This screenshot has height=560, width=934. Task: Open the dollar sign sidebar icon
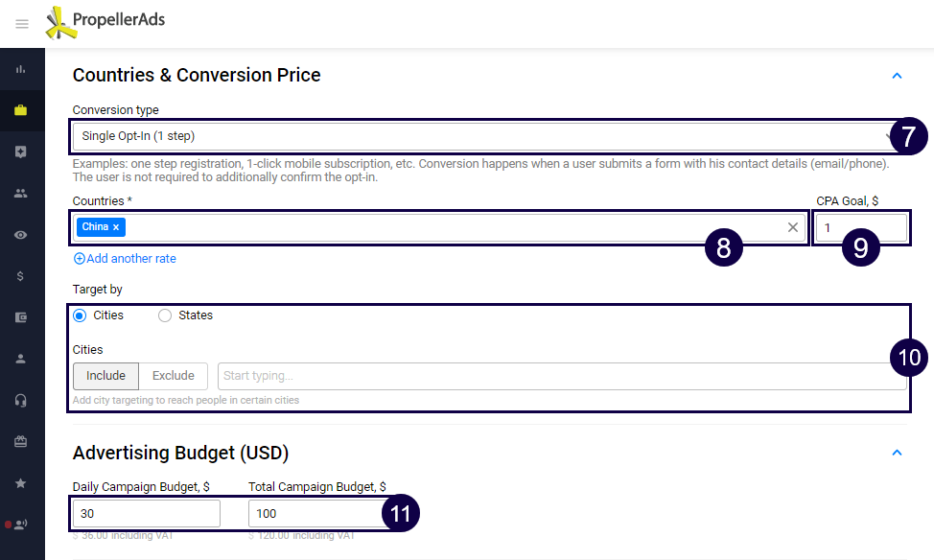pos(21,276)
